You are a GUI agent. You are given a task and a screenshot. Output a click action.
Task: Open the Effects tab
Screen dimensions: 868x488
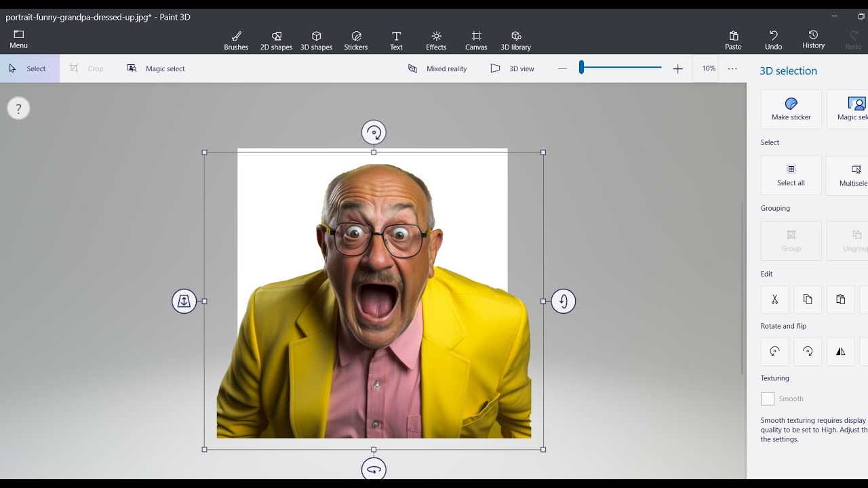pos(436,41)
